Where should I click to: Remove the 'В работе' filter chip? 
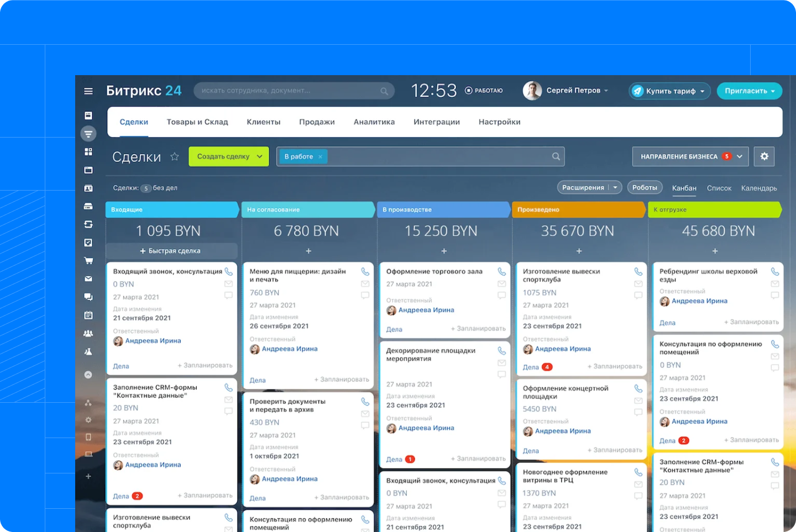coord(320,157)
